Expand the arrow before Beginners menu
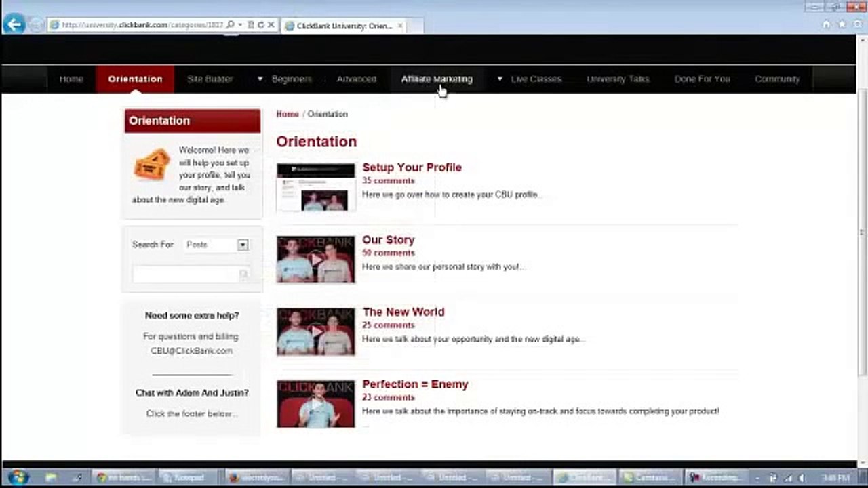The height and width of the screenshot is (488, 868). point(260,79)
